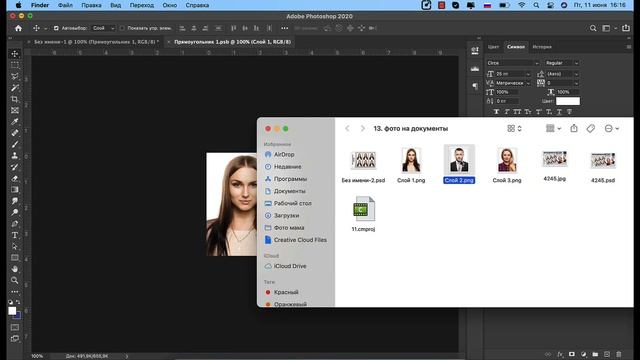Open Finder view mode switcher dropdown

click(x=514, y=129)
